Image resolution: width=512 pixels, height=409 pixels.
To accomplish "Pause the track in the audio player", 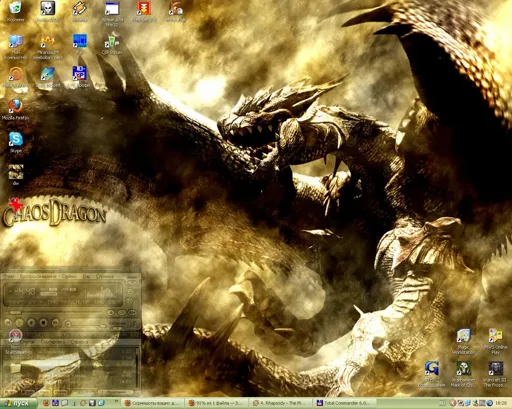I will tap(31, 323).
